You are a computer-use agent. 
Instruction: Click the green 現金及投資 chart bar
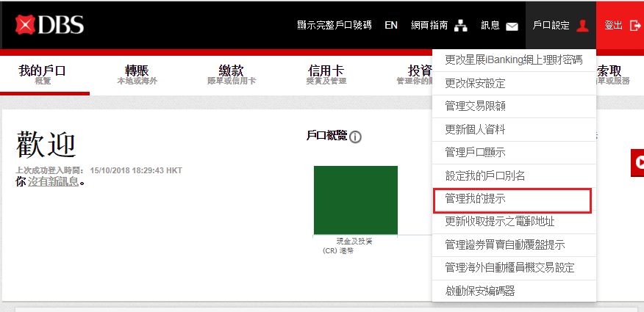[x=355, y=200]
